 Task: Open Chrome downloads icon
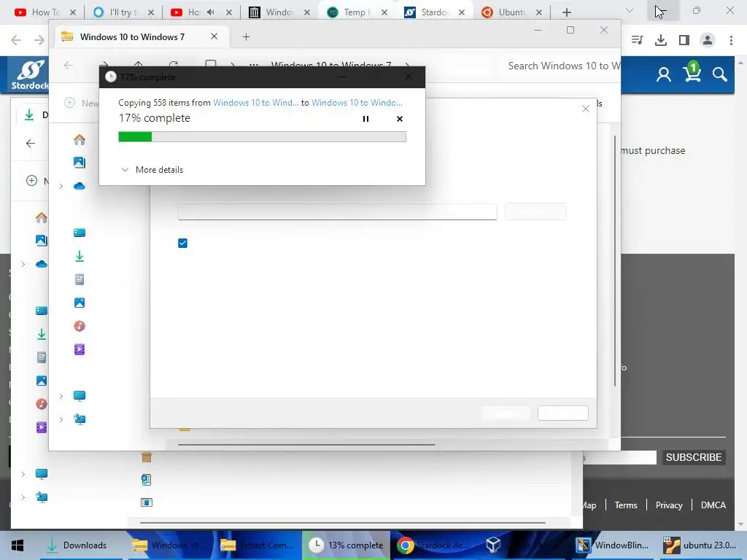[x=661, y=40]
